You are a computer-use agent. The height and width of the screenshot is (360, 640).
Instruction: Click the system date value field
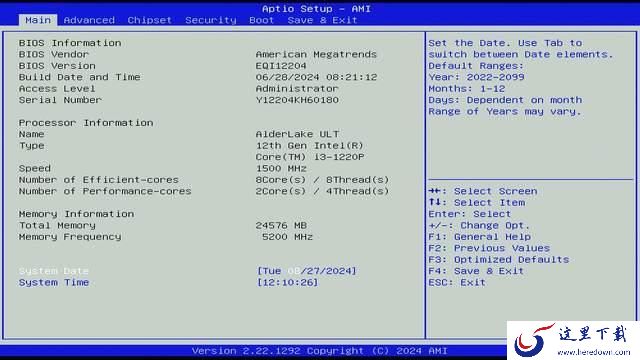(307, 271)
